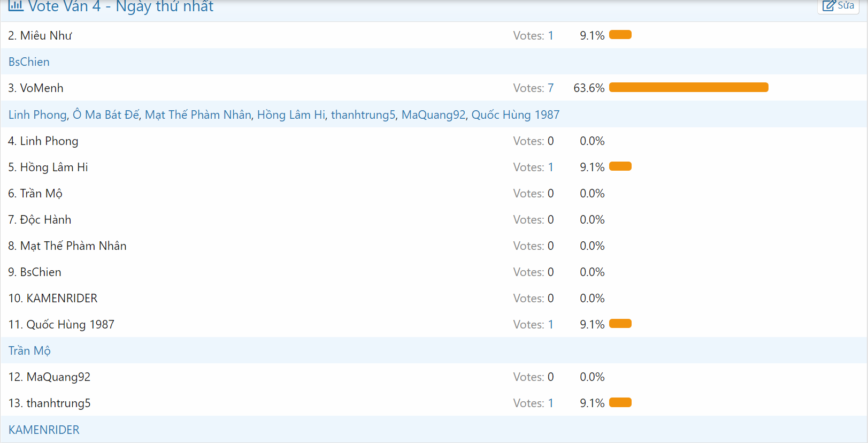Select Hồng Lâm Hi in VoMenh's voter list
The width and height of the screenshot is (868, 443).
[291, 115]
